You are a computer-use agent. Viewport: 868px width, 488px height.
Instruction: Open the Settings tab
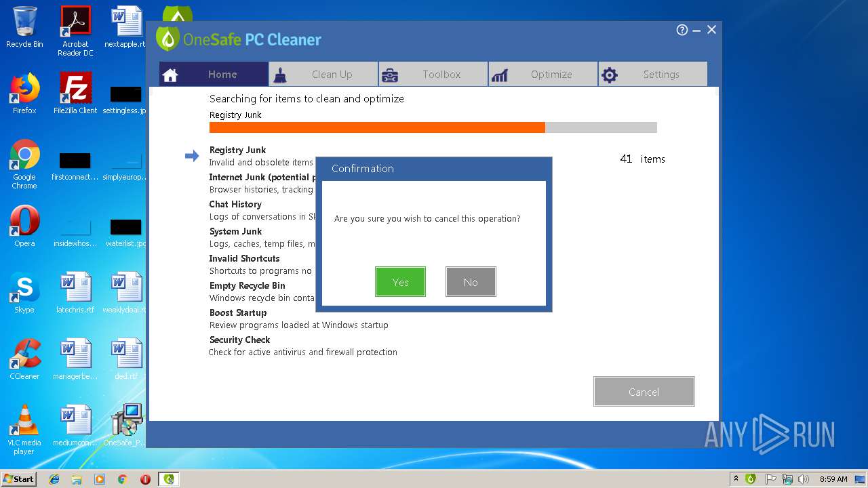pos(653,75)
